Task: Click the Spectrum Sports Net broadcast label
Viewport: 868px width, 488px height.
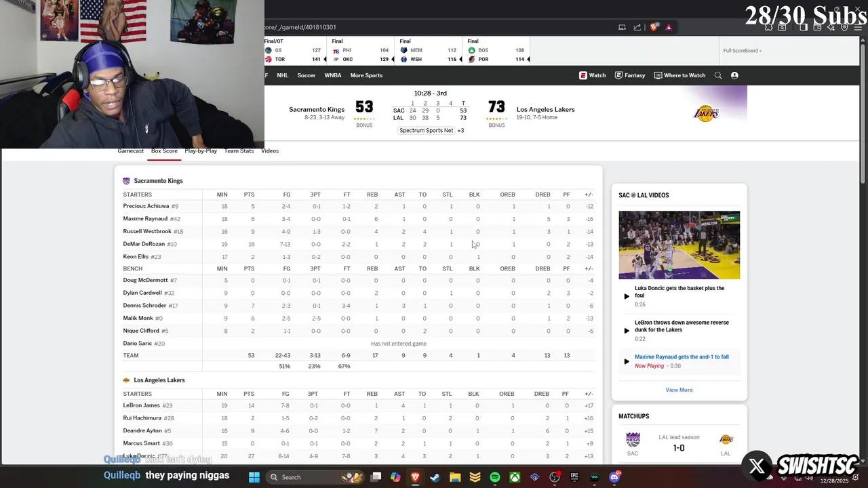Action: (426, 130)
